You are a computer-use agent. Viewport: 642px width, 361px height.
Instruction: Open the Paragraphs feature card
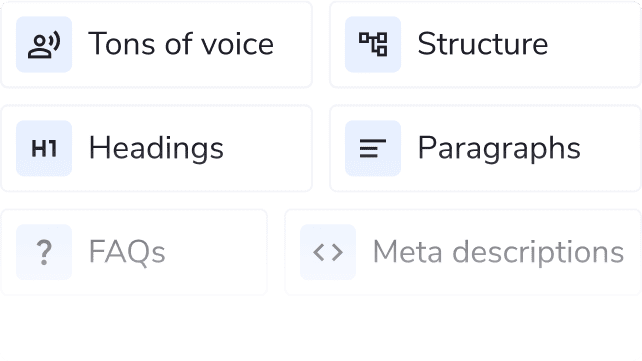pyautogui.click(x=486, y=148)
